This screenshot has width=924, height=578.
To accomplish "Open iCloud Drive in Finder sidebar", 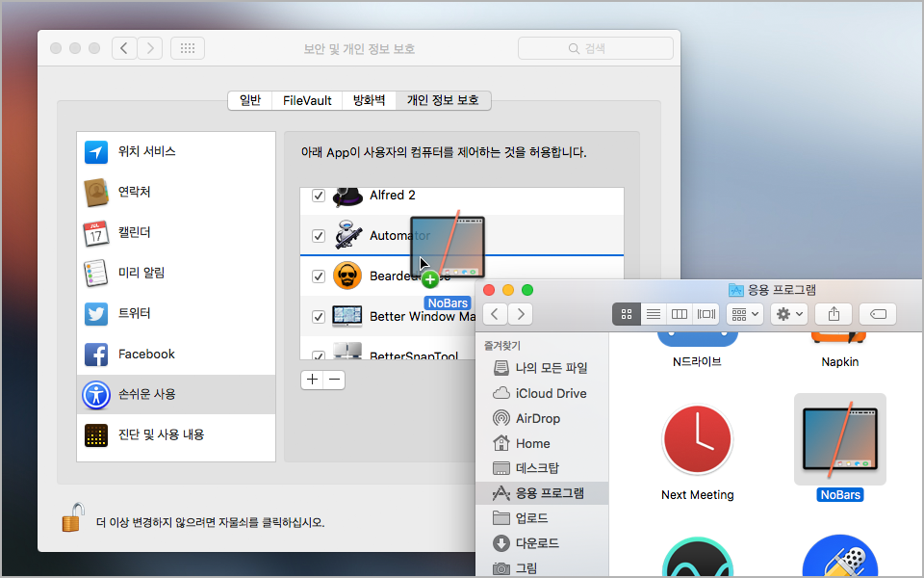I will pos(542,393).
